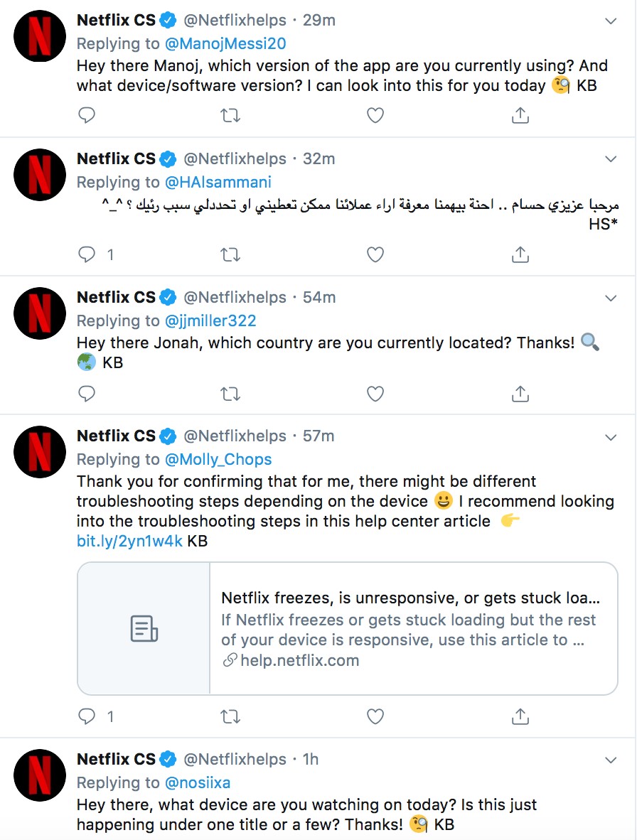Open the @nosiixa mention link

pos(198,782)
